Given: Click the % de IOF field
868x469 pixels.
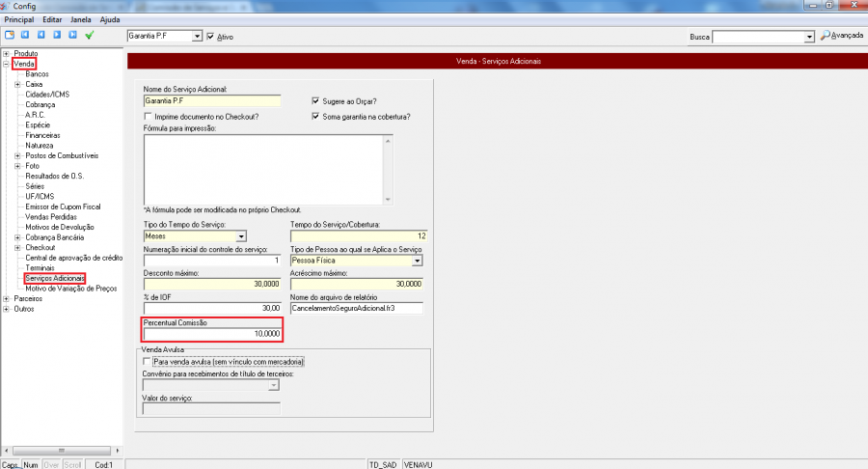Looking at the screenshot, I should point(212,308).
